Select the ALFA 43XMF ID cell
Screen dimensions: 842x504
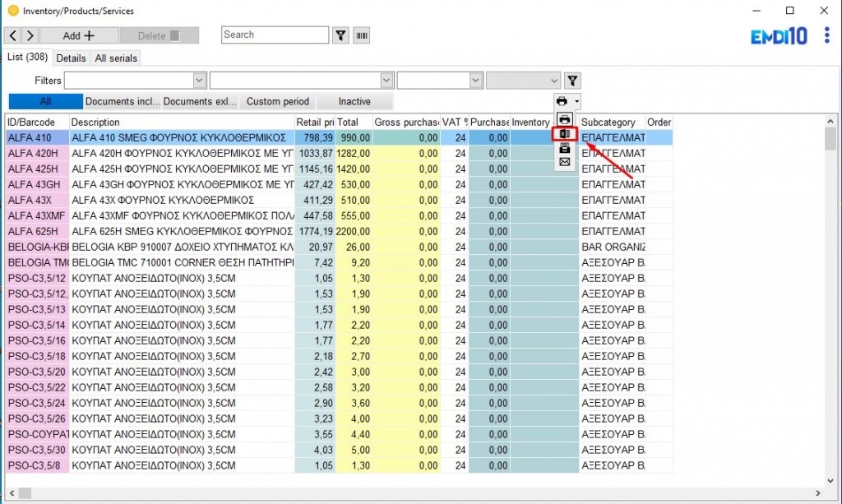[x=37, y=215]
